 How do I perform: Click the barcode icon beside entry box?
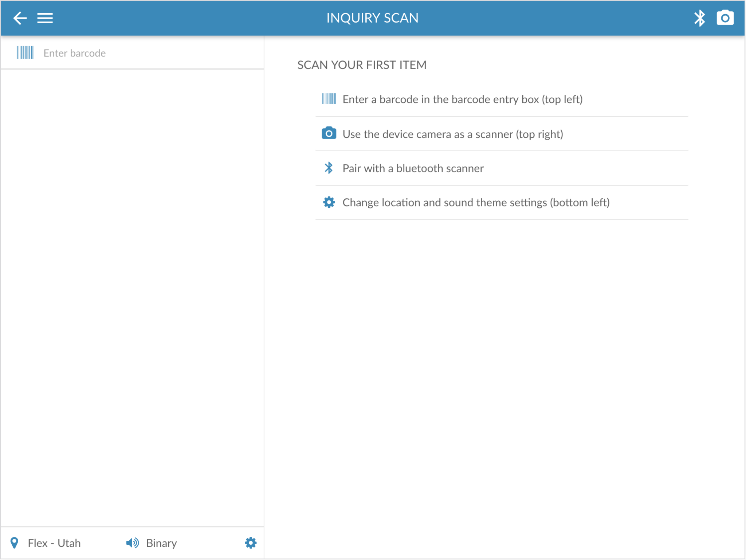click(25, 53)
